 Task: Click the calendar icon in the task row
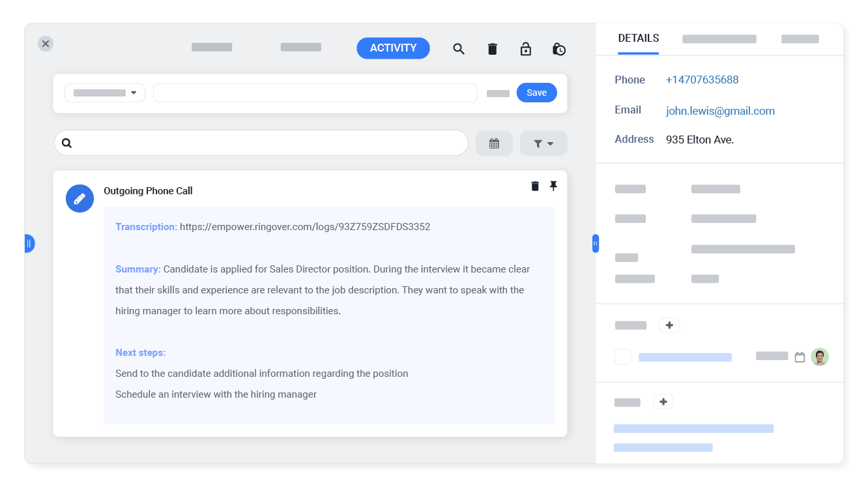(x=801, y=357)
